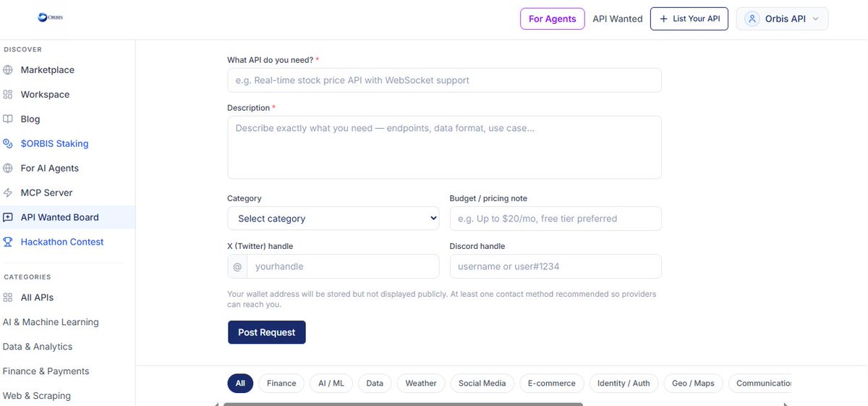Filter requests by Data chip
868x406 pixels.
375,384
